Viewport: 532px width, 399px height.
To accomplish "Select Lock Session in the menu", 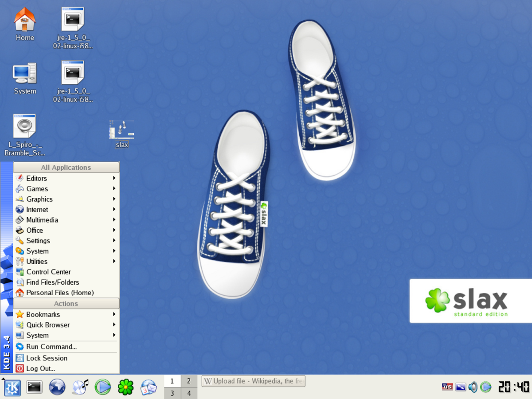I will [66, 358].
